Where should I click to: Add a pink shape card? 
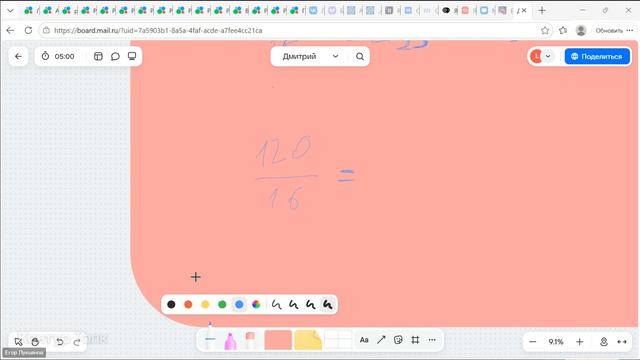coord(278,340)
